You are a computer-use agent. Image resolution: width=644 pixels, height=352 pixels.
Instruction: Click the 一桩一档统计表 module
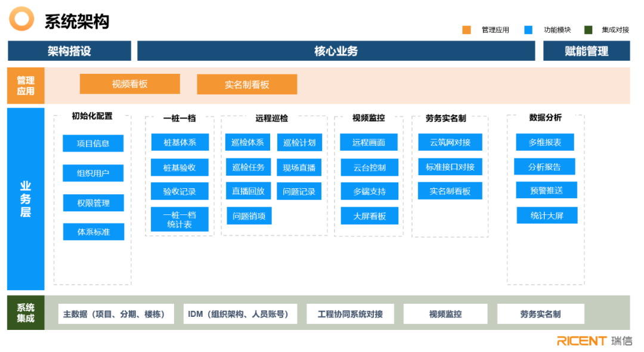pos(179,219)
